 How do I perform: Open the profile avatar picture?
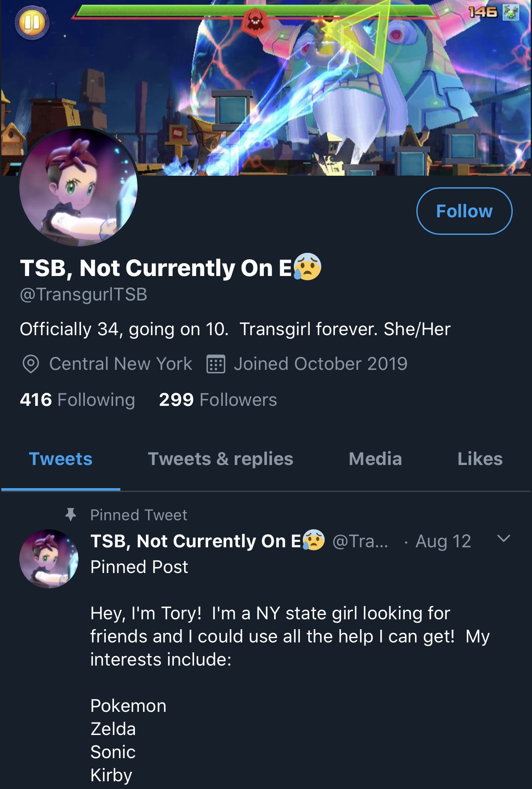tap(78, 187)
